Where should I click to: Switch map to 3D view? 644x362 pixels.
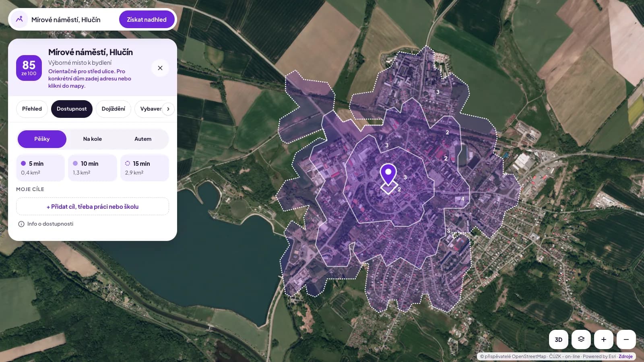click(559, 339)
